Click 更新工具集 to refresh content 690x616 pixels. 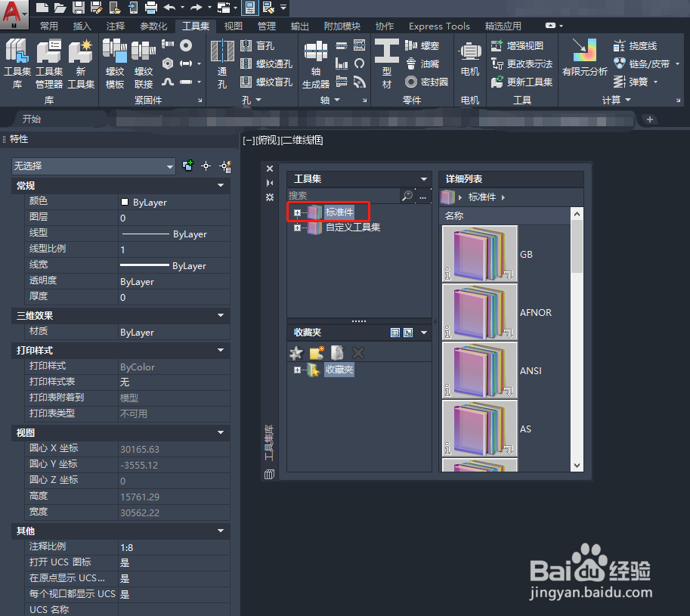(x=522, y=82)
